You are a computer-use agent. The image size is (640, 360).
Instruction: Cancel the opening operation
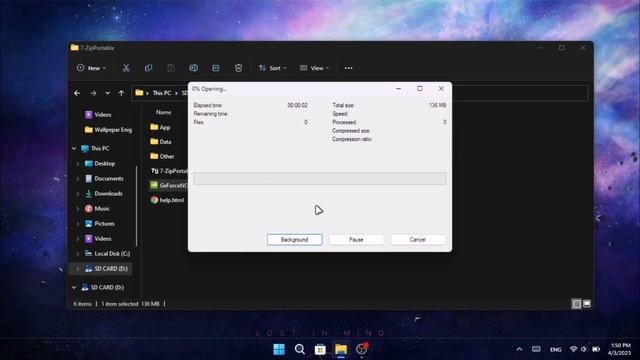(418, 240)
